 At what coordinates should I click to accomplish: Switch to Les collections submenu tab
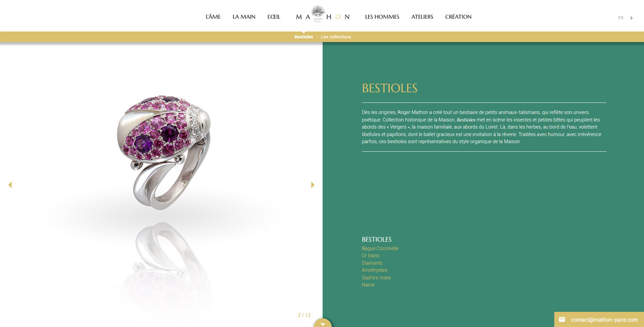336,37
